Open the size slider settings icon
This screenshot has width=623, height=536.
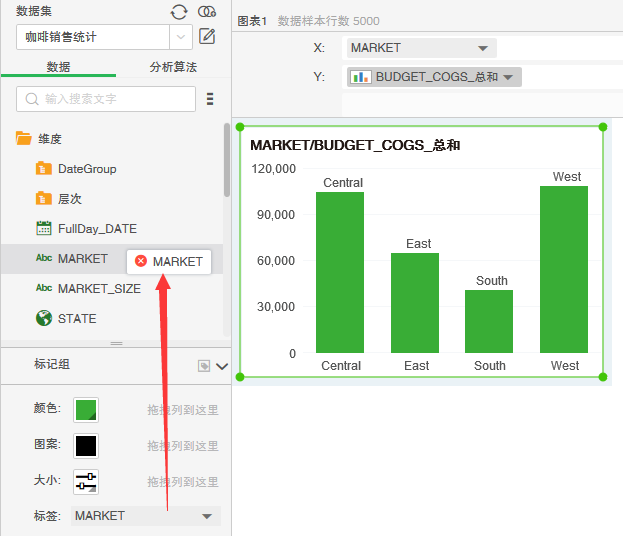pyautogui.click(x=86, y=481)
